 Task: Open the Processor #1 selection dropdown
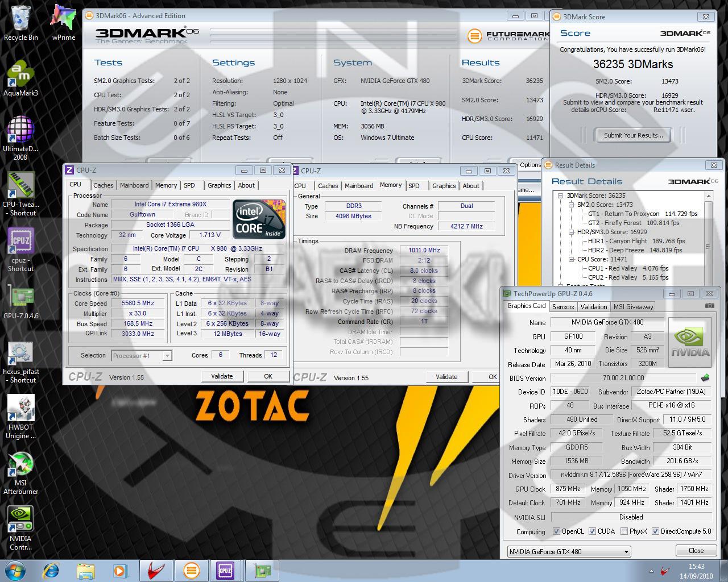click(x=142, y=356)
